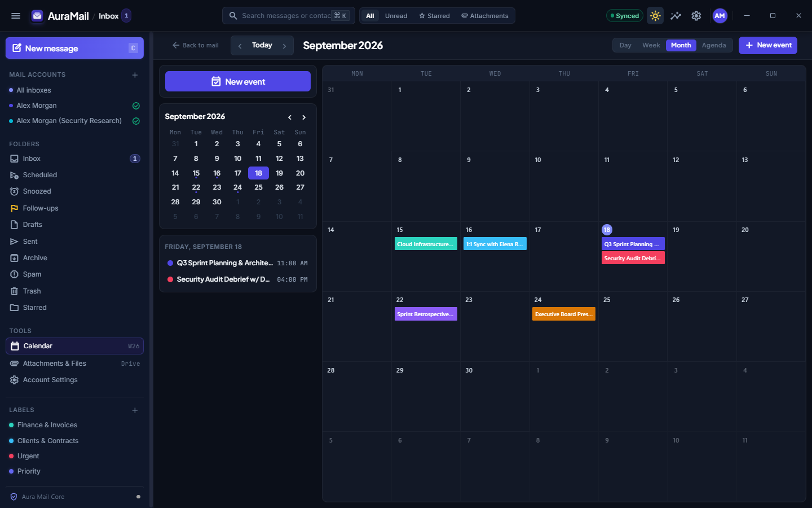The height and width of the screenshot is (508, 812).
Task: Show previous month in mini calendar
Action: 290,117
